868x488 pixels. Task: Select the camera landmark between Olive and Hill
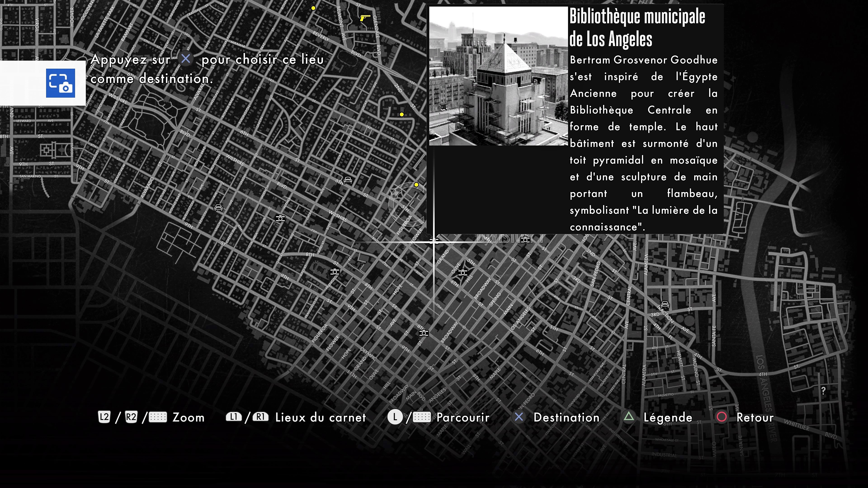pos(463,272)
